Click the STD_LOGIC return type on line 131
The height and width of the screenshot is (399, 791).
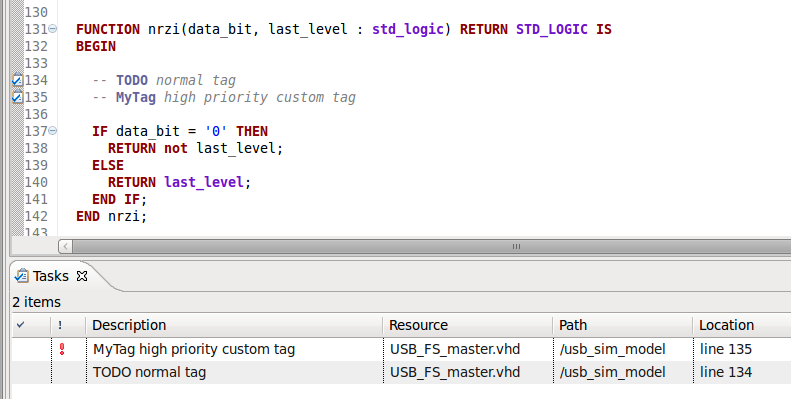pyautogui.click(x=552, y=29)
